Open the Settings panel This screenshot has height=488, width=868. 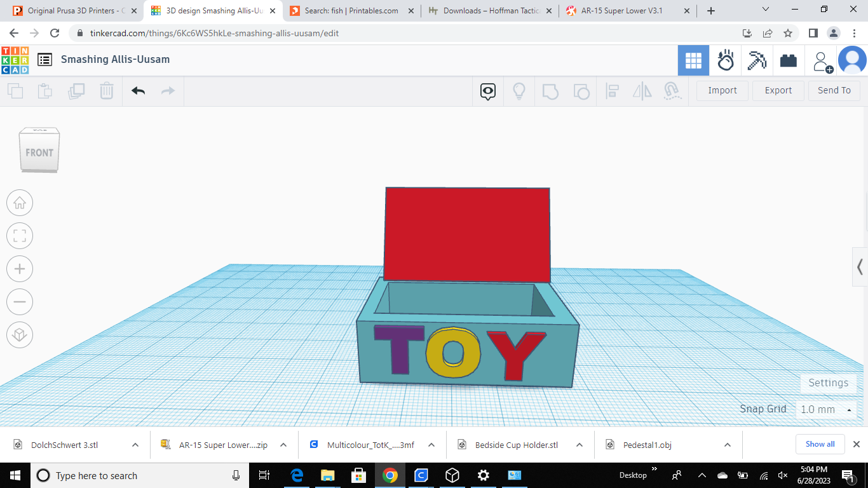[827, 383]
